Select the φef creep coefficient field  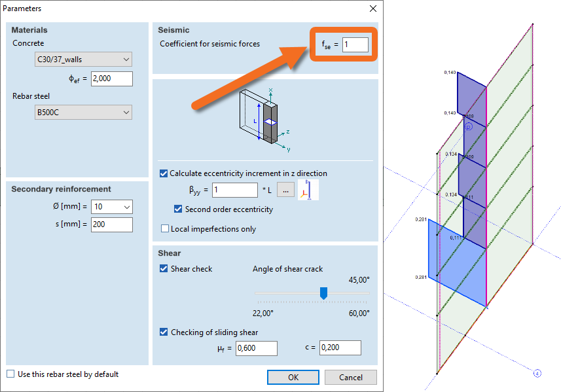click(112, 79)
